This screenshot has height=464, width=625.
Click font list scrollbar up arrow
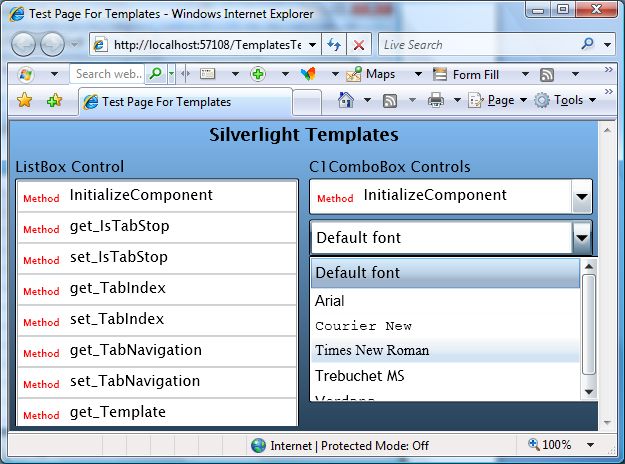pos(589,266)
